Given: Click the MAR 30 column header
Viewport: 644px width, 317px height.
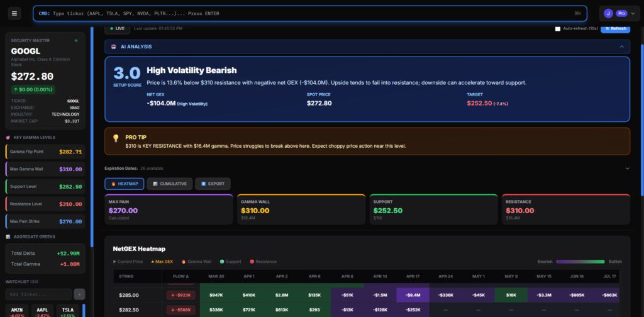Looking at the screenshot, I should pyautogui.click(x=216, y=276).
